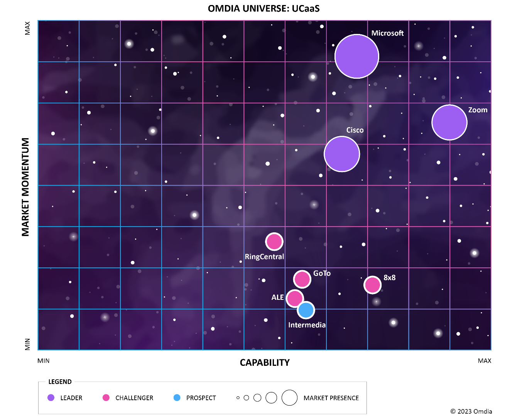
Task: Click the pink Challenger legend dot
Action: coord(106,398)
